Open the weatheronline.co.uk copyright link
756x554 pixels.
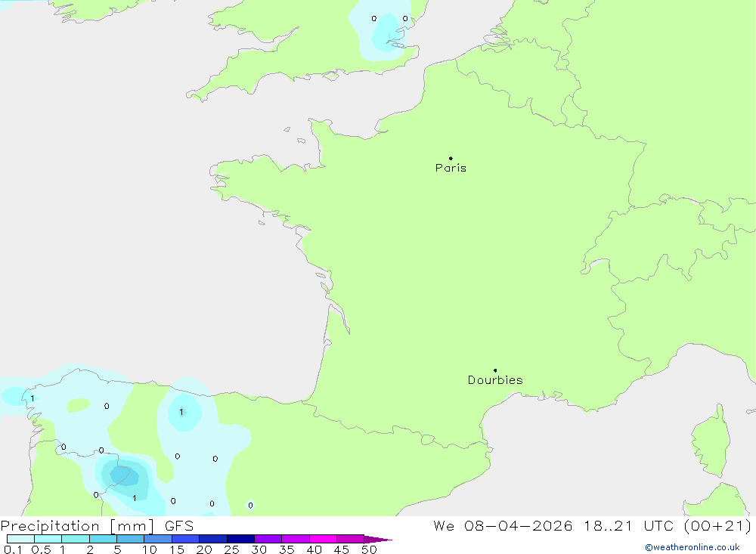coord(692,547)
